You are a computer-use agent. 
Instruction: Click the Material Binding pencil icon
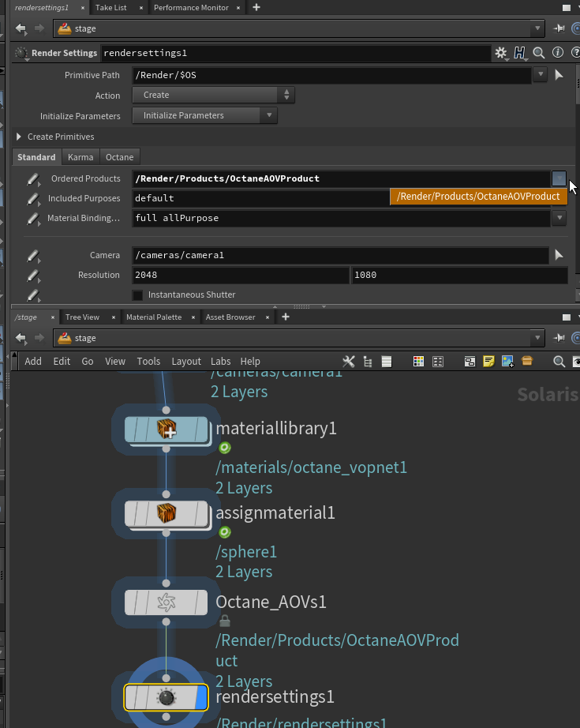[x=33, y=219]
